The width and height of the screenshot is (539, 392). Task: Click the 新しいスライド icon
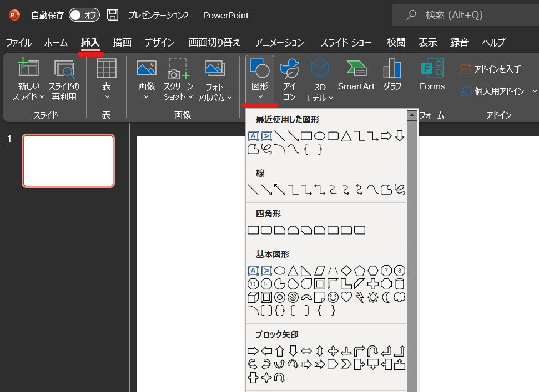(x=28, y=67)
